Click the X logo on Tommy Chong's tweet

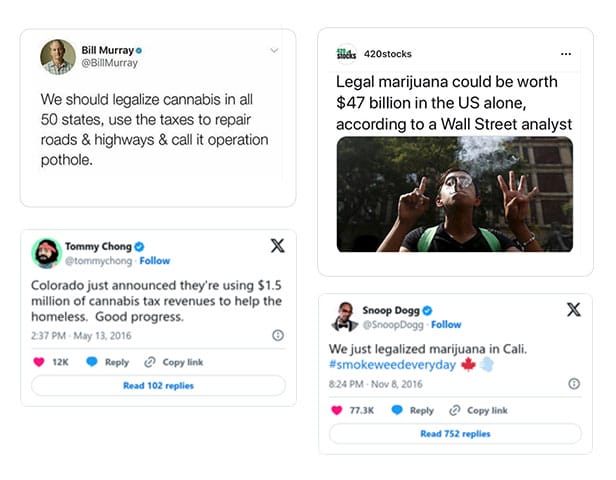[x=277, y=246]
